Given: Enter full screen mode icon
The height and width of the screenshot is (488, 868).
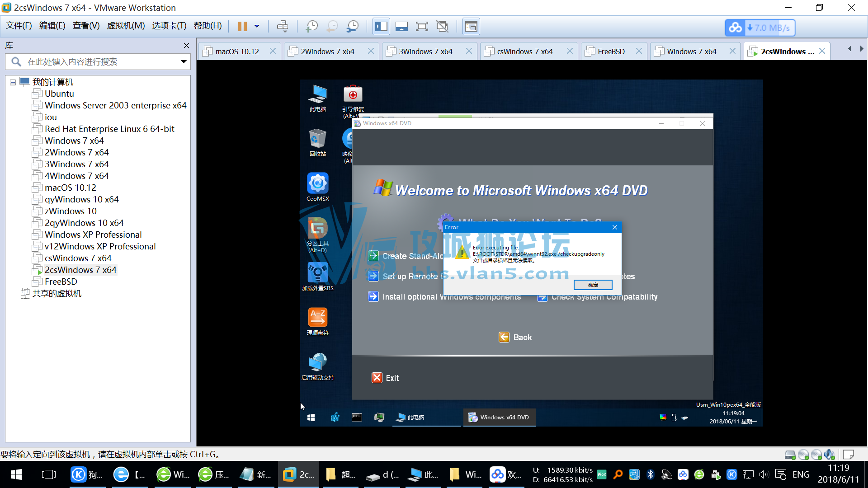Looking at the screenshot, I should pyautogui.click(x=422, y=26).
